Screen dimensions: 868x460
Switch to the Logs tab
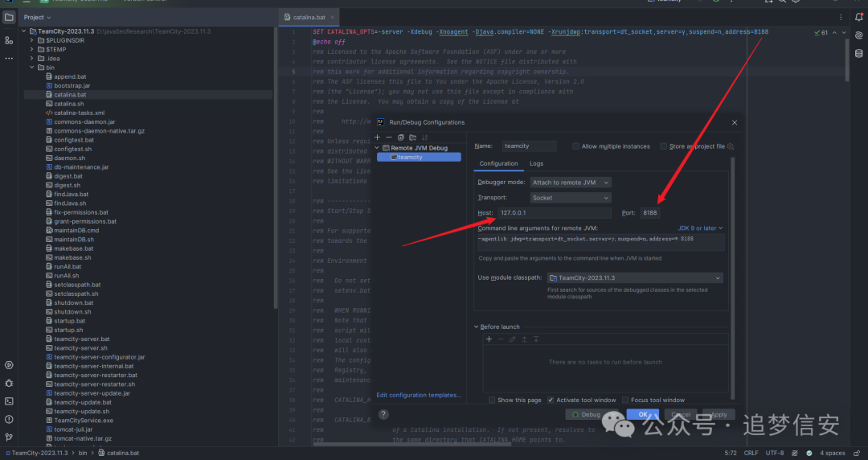point(536,163)
